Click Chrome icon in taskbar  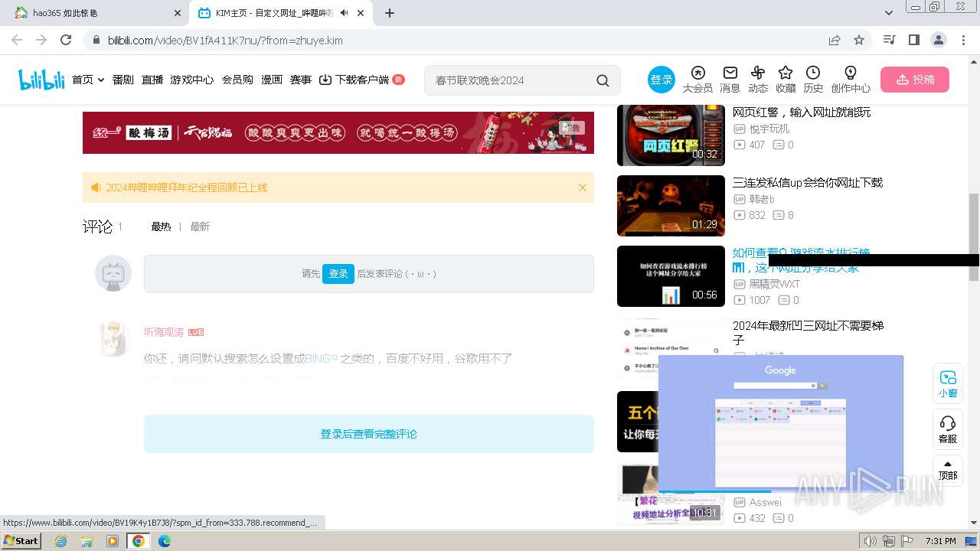click(138, 541)
